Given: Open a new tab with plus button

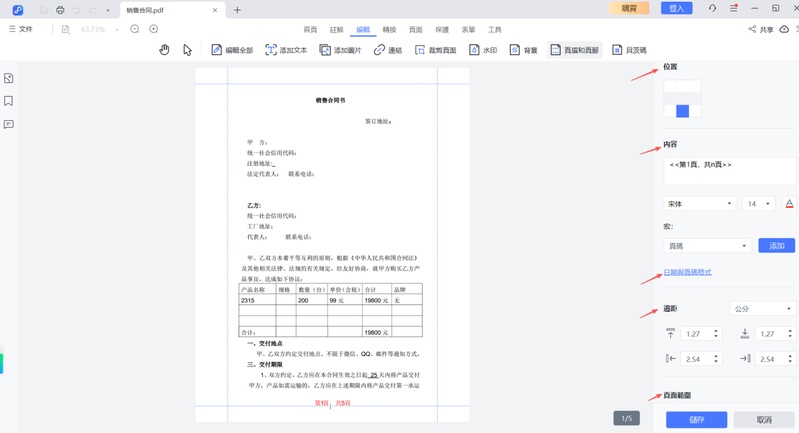Looking at the screenshot, I should coord(237,10).
